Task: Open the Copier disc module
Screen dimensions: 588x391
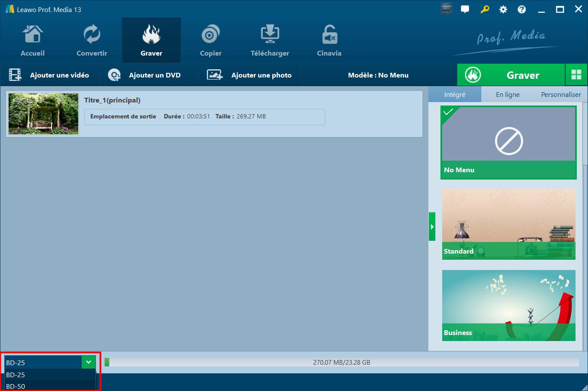Action: tap(211, 40)
